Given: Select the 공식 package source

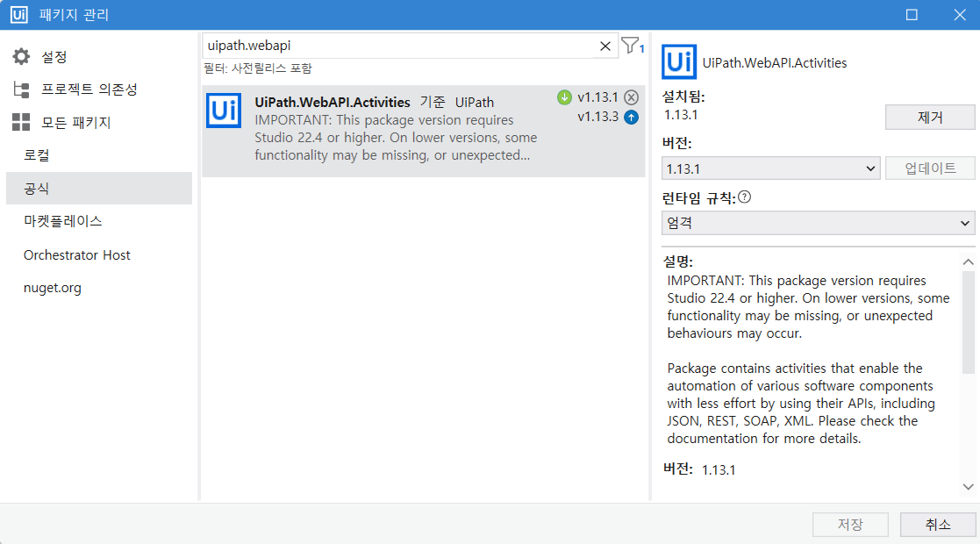Looking at the screenshot, I should tap(99, 189).
